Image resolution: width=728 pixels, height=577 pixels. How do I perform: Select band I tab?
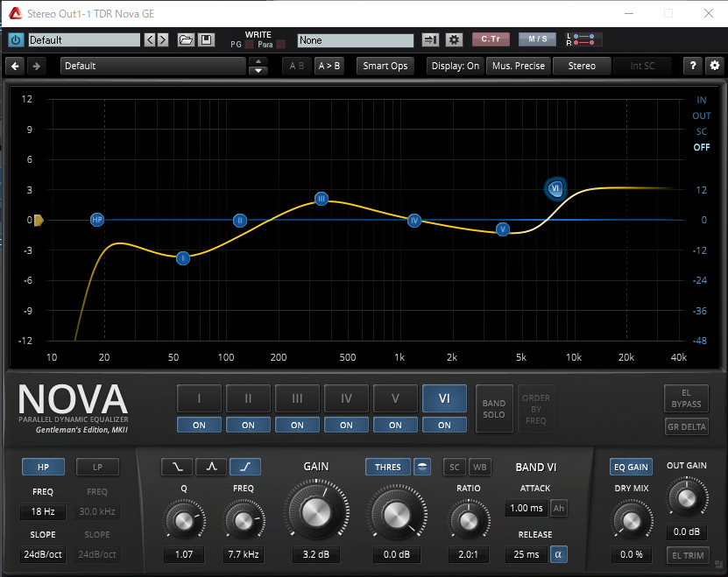point(199,398)
